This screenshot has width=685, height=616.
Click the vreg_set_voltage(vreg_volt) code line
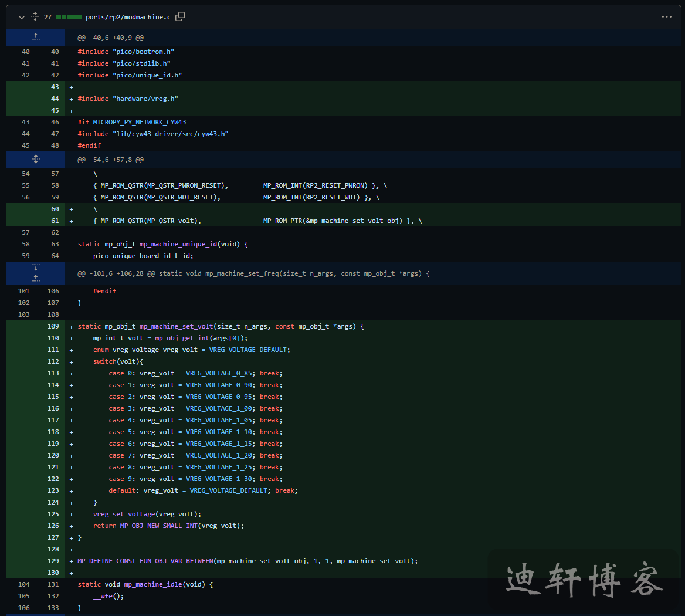click(147, 514)
